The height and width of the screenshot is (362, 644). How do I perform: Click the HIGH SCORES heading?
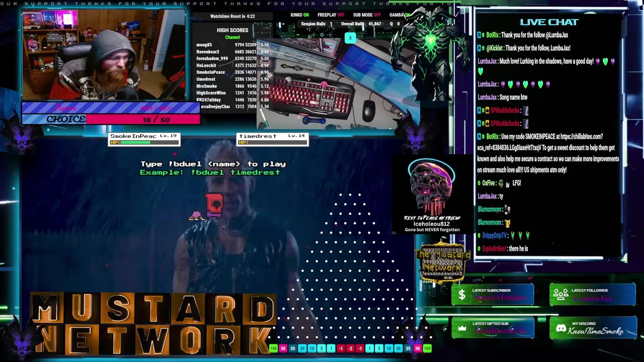(232, 30)
